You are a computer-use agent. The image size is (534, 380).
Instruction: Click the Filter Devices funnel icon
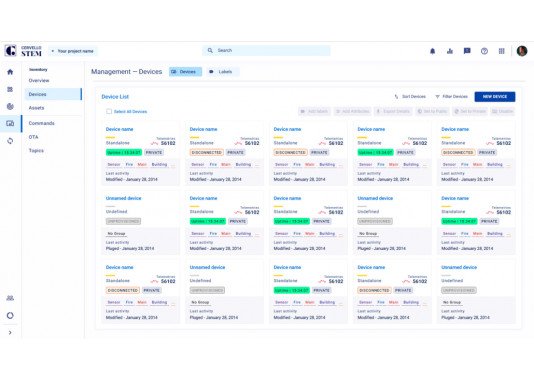tap(437, 97)
